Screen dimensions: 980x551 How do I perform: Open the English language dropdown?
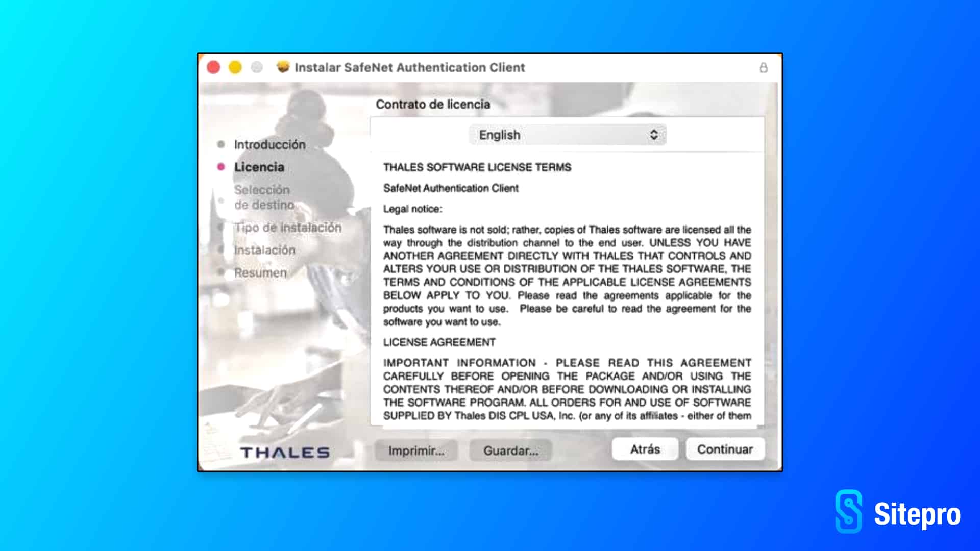click(568, 135)
